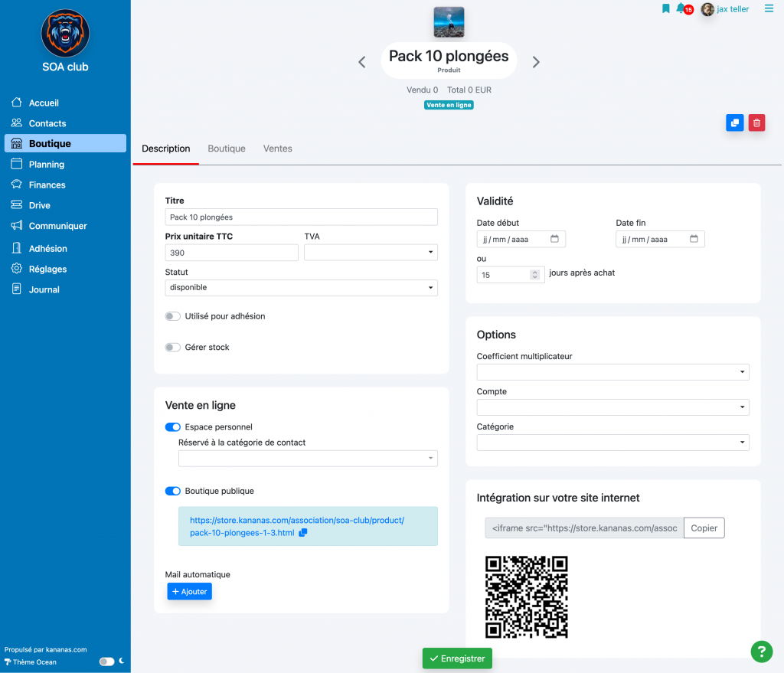This screenshot has height=673, width=784.
Task: Delete product with red trash icon
Action: (756, 123)
